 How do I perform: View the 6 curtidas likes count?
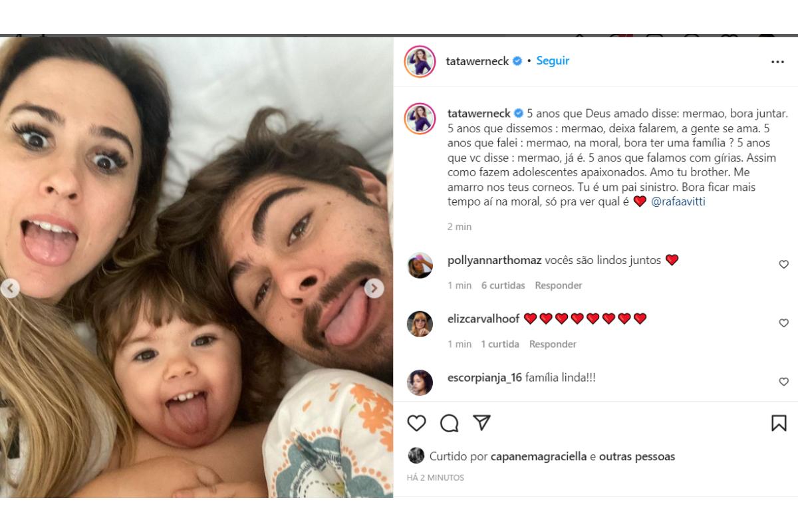click(503, 285)
